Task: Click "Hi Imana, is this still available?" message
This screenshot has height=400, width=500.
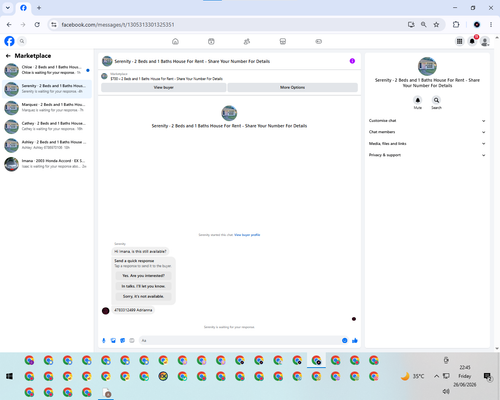Action: [140, 251]
